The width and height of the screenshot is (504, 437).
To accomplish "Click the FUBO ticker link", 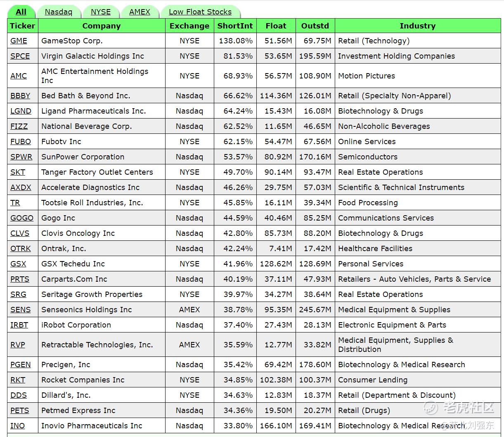I will pyautogui.click(x=21, y=142).
